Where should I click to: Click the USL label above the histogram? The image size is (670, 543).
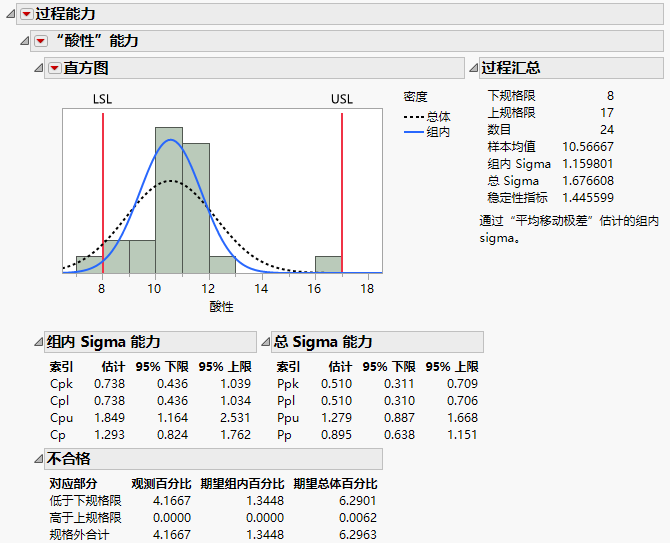[x=342, y=99]
